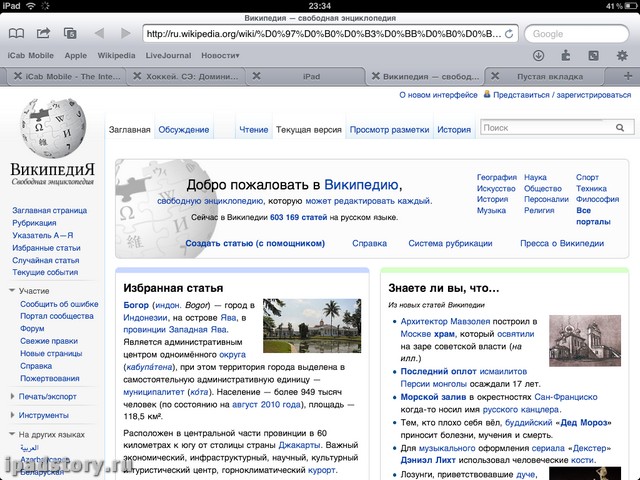Add a new tab with plus button

[628, 76]
